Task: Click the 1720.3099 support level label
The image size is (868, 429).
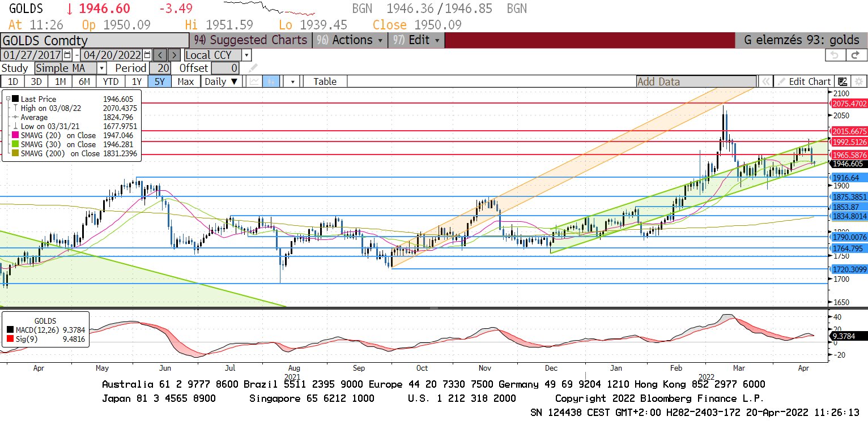Action: point(848,269)
